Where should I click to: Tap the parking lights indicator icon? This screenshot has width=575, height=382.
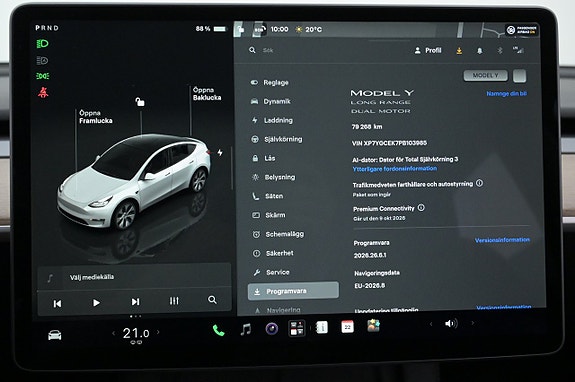[x=43, y=76]
